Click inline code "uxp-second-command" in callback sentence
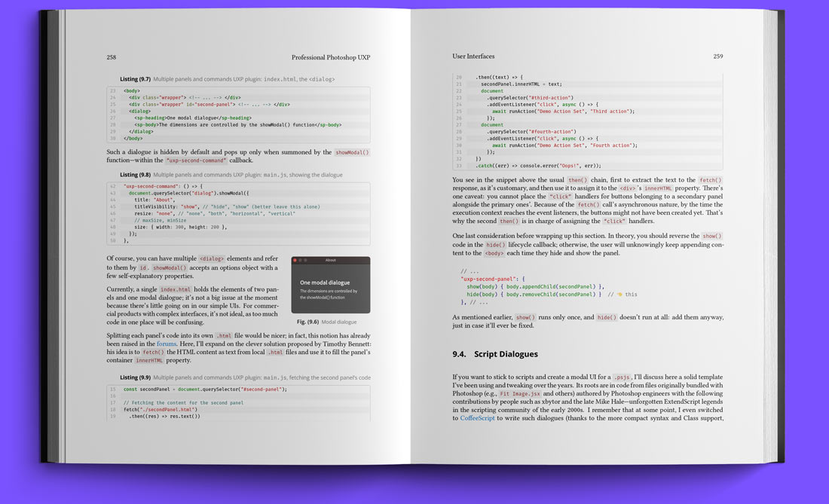The image size is (829, 504). (196, 160)
